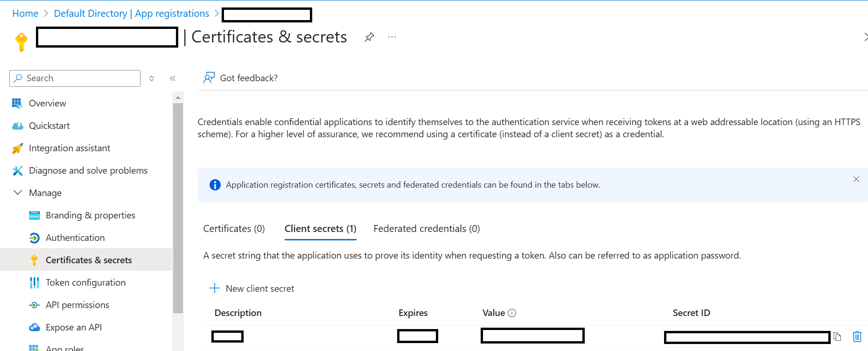Image resolution: width=868 pixels, height=351 pixels.
Task: Click the Value column header text
Action: point(494,313)
